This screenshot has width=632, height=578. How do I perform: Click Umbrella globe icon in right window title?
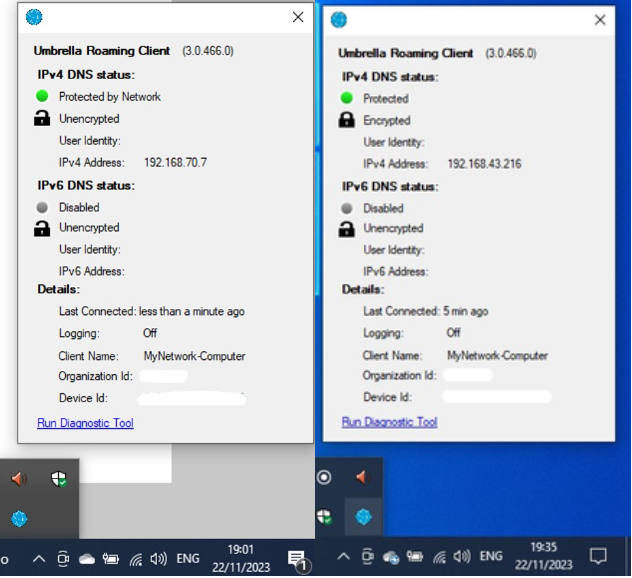click(339, 20)
